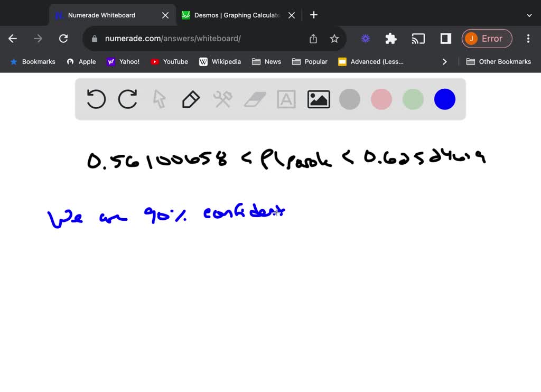Pick the pink color swatch
The height and width of the screenshot is (392, 541).
click(381, 99)
